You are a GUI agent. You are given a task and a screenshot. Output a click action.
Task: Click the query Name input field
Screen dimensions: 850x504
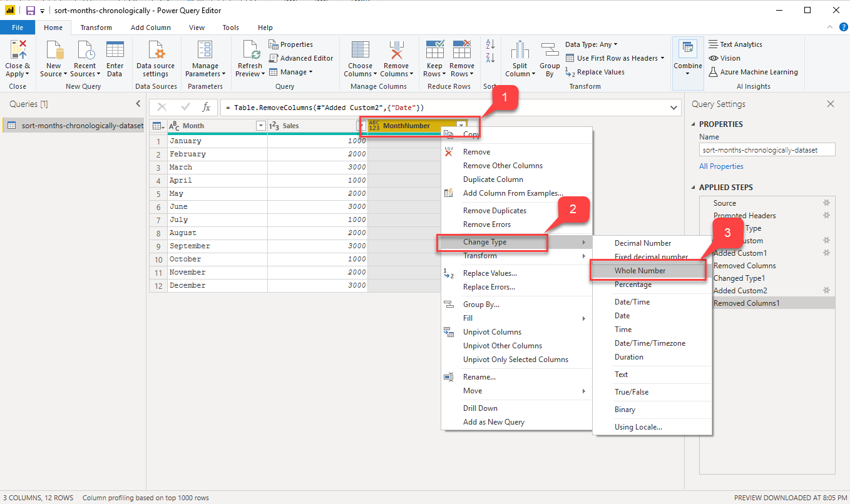tap(767, 150)
